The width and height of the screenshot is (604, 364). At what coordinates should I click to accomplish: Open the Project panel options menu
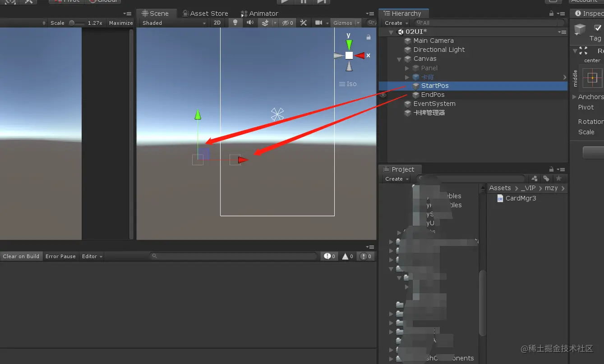pyautogui.click(x=561, y=169)
